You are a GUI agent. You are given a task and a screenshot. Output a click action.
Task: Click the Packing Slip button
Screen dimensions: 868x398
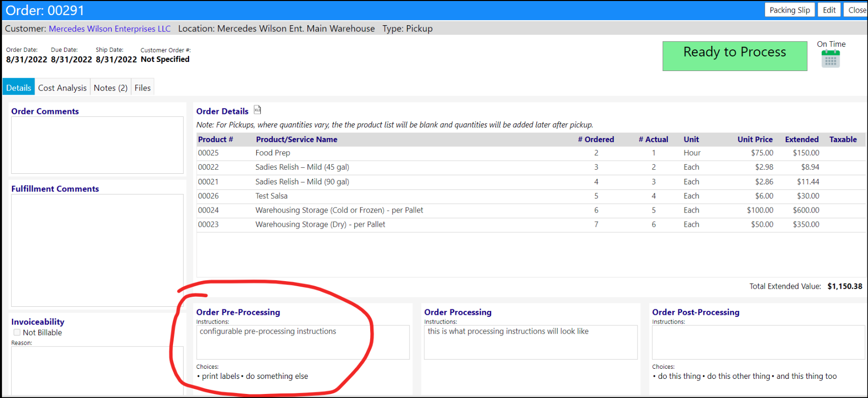click(790, 10)
